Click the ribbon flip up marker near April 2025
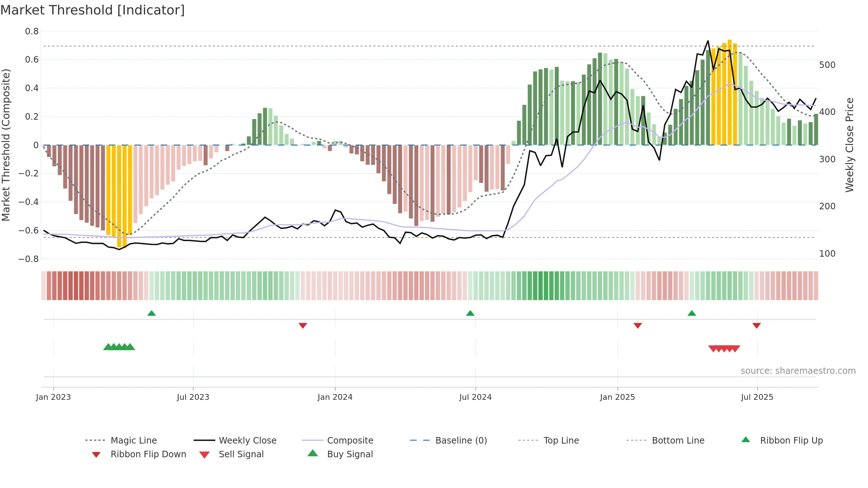The height and width of the screenshot is (488, 868). pyautogui.click(x=692, y=313)
